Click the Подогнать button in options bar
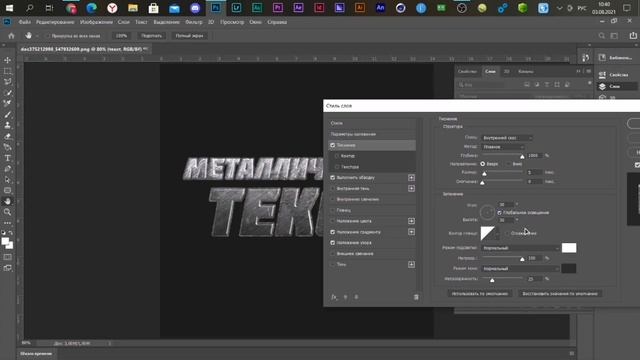This screenshot has height=360, width=640. (151, 36)
